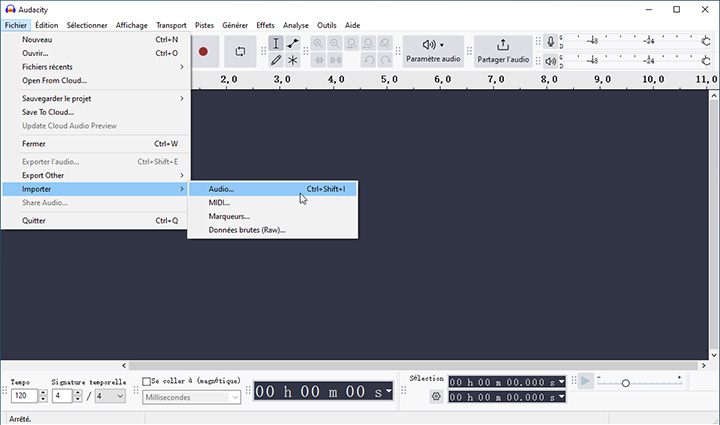Screen dimensions: 720x425
Task: Click horizontal scrollbar right arrow
Action: point(703,366)
